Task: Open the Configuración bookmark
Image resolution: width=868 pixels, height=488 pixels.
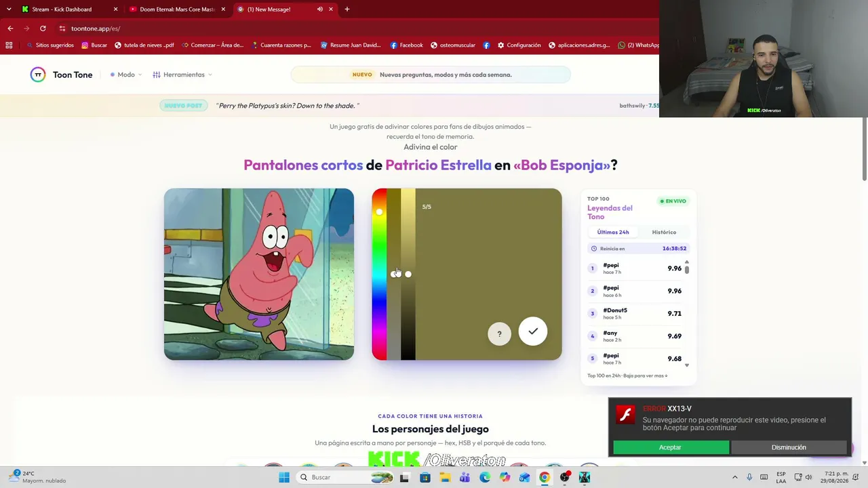Action: (x=519, y=45)
